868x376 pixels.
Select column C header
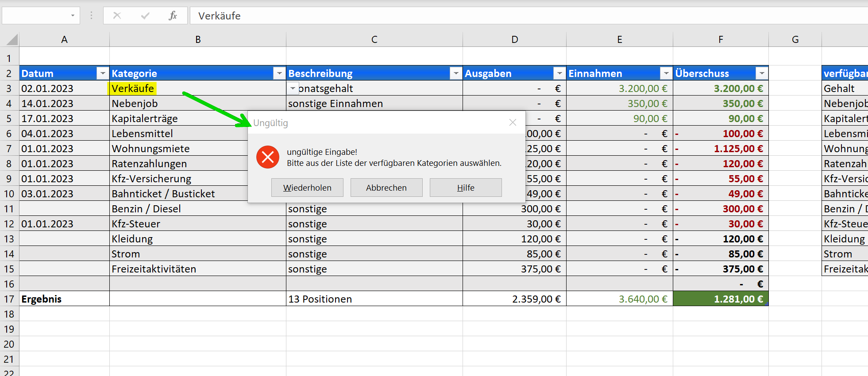tap(374, 39)
